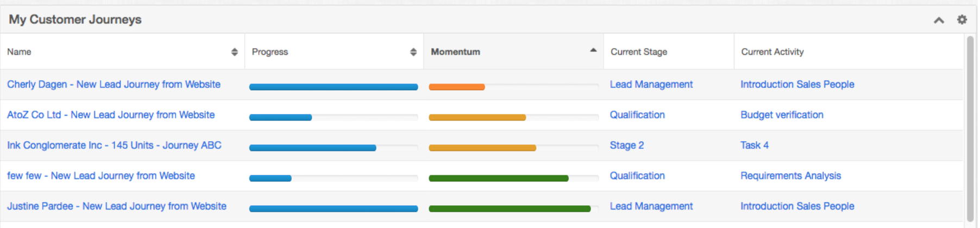The height and width of the screenshot is (228, 980).
Task: Toggle Momentum column sort arrow
Action: point(593,50)
